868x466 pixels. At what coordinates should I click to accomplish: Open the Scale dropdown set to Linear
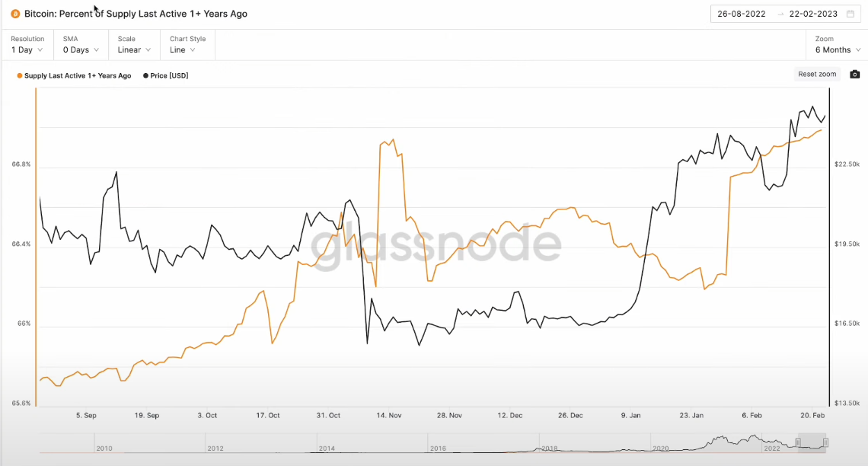(134, 45)
